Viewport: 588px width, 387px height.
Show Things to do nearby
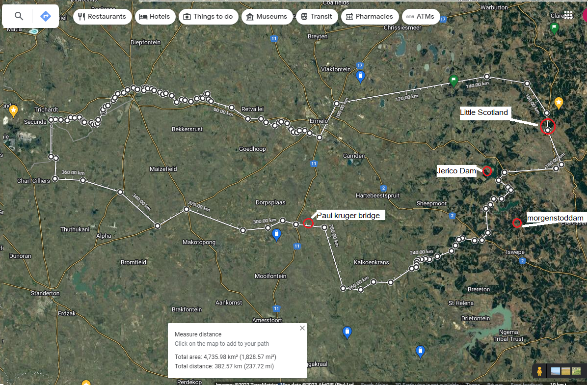(x=209, y=17)
